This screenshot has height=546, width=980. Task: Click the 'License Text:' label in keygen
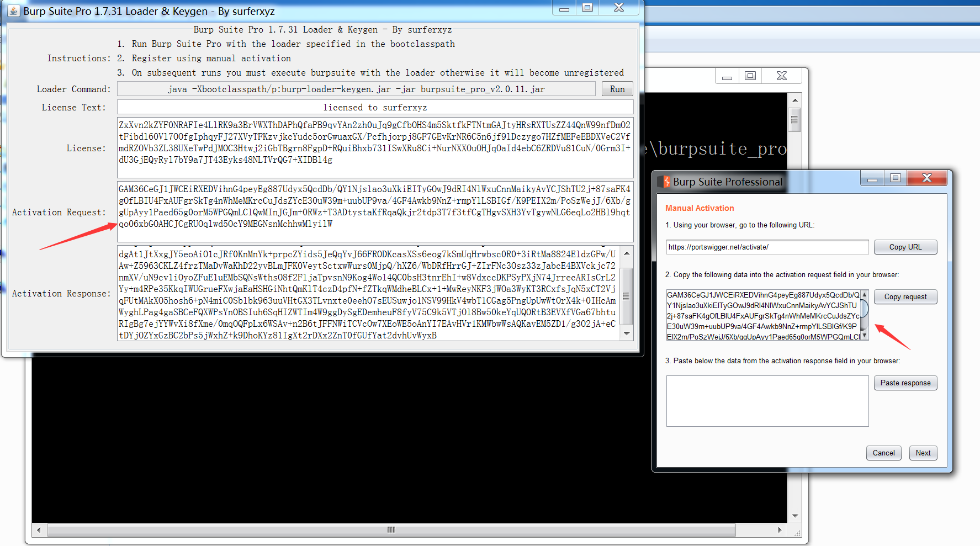click(x=73, y=108)
